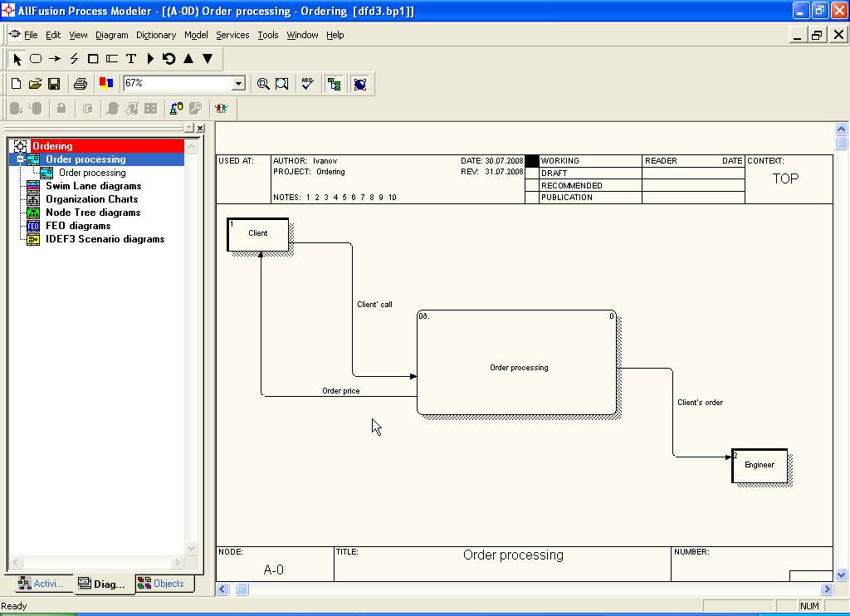Screen dimensions: 850x616
Task: Switch to the Diagrams tab
Action: pos(104,584)
